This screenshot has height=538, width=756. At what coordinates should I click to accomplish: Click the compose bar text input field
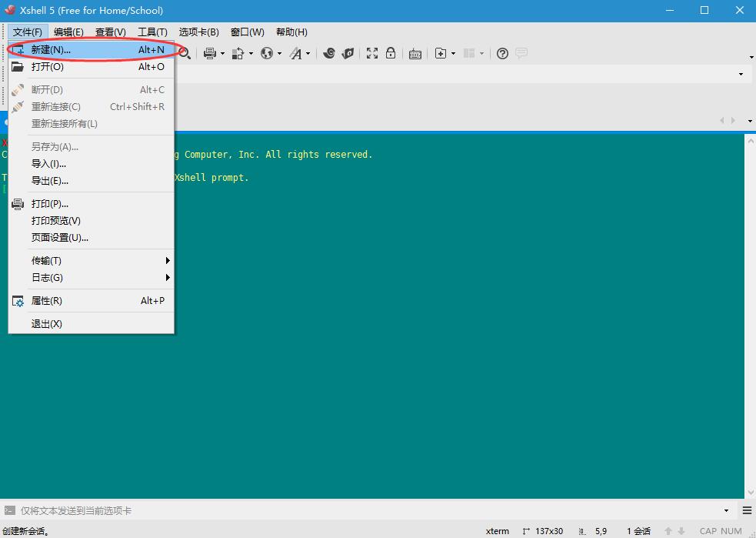pyautogui.click(x=369, y=510)
